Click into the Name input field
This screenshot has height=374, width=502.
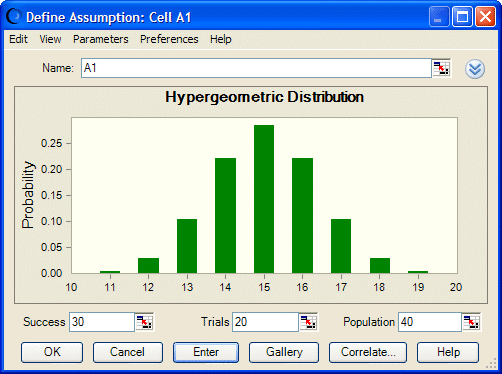[x=256, y=68]
